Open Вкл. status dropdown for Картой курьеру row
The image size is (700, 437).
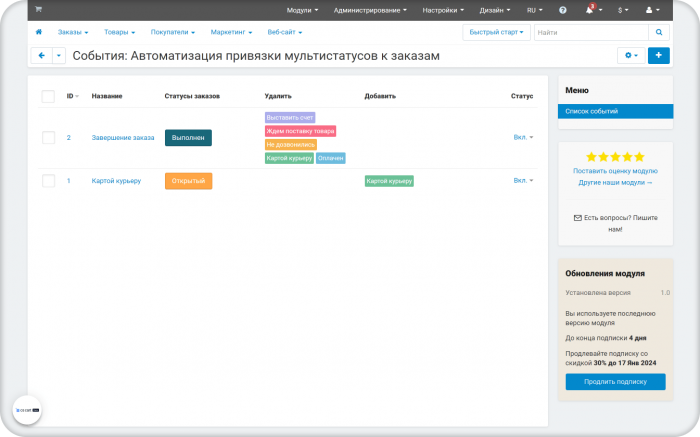[523, 180]
